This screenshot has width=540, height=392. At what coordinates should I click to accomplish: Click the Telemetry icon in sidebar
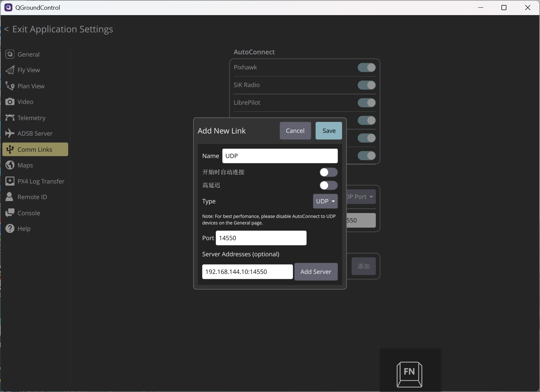[10, 118]
